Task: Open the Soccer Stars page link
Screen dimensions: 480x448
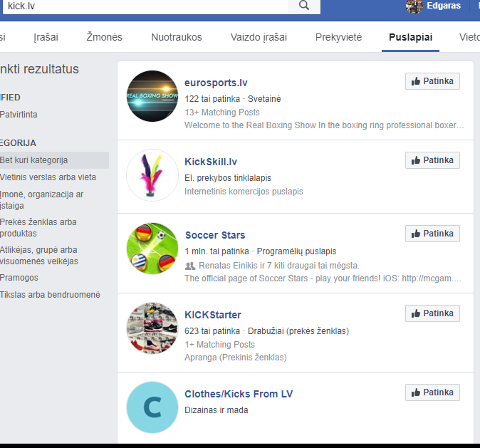Action: point(215,235)
